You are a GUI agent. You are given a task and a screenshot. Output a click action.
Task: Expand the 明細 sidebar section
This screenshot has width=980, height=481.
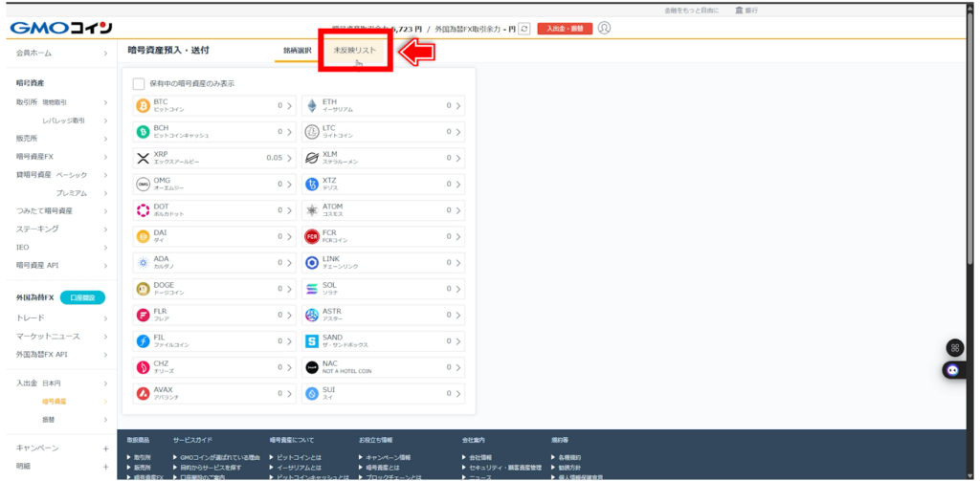(x=105, y=466)
